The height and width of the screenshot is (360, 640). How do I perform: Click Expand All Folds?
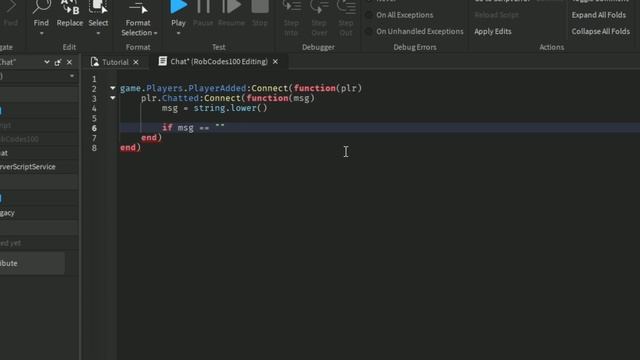598,15
